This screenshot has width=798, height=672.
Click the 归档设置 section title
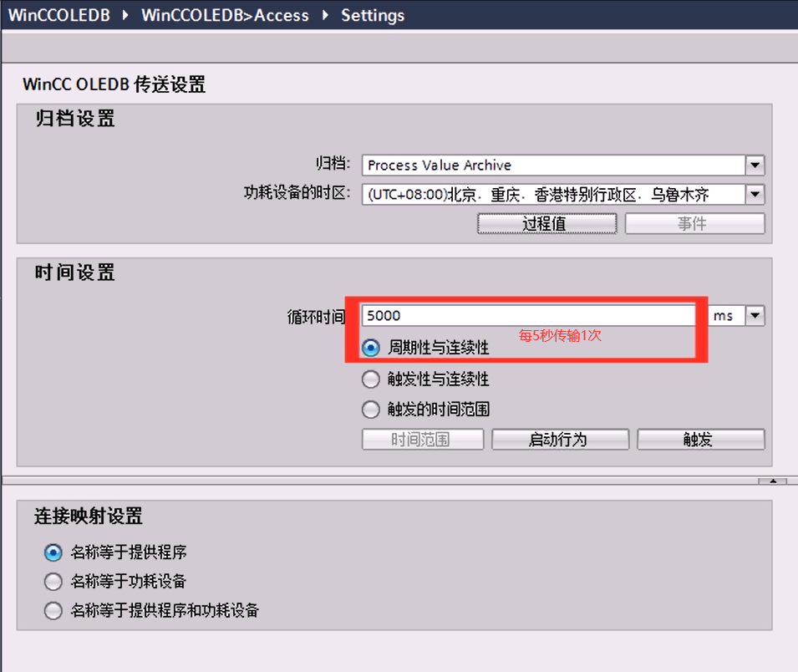point(75,119)
